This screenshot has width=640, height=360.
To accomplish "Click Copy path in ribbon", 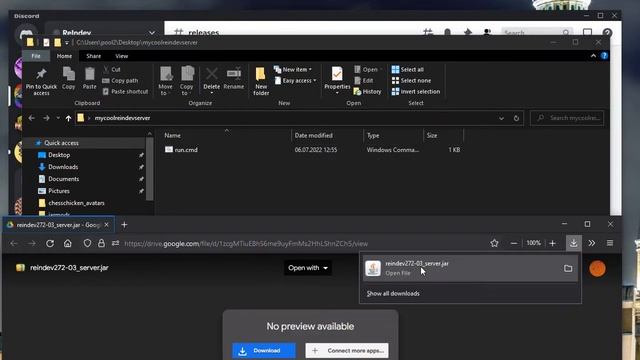I will pyautogui.click(x=120, y=80).
